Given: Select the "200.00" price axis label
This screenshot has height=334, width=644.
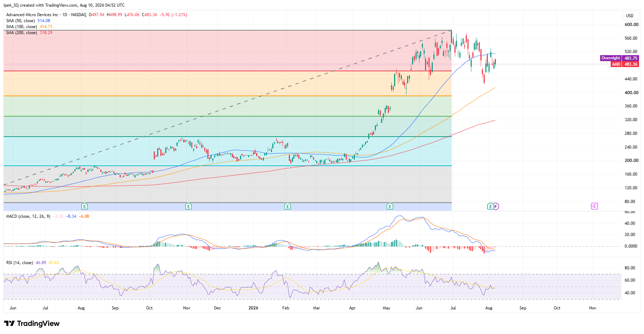Looking at the screenshot, I should [x=631, y=161].
